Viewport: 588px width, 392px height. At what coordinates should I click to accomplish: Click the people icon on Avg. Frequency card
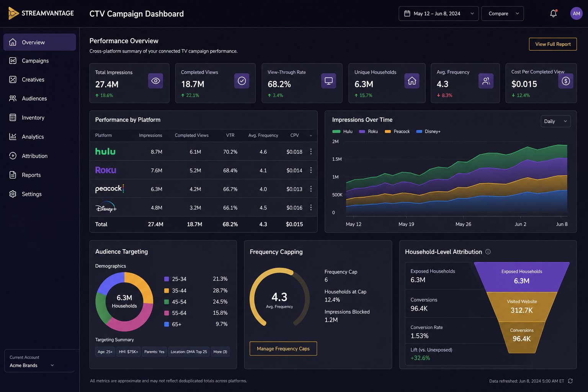click(x=486, y=81)
